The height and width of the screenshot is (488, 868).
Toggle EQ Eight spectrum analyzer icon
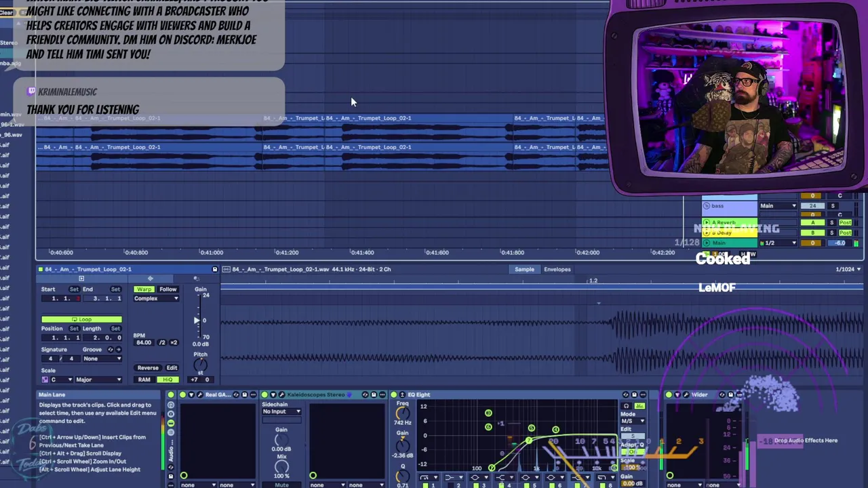(x=639, y=406)
